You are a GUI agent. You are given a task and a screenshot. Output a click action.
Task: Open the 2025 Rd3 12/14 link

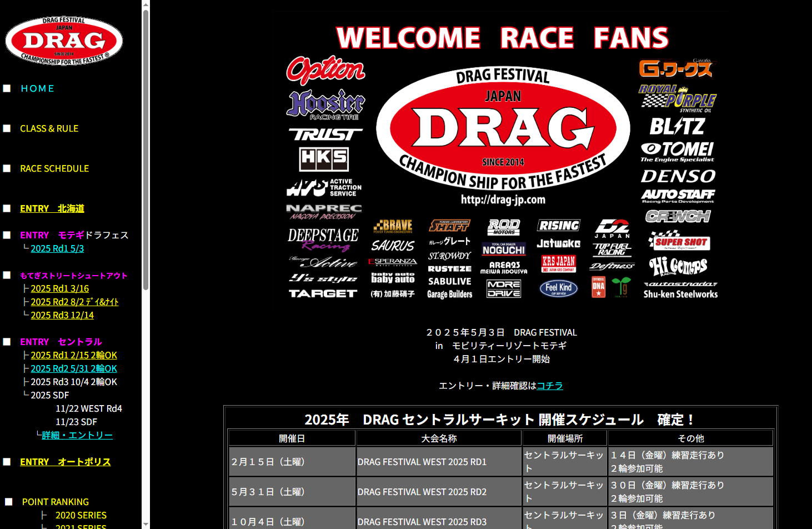point(62,315)
